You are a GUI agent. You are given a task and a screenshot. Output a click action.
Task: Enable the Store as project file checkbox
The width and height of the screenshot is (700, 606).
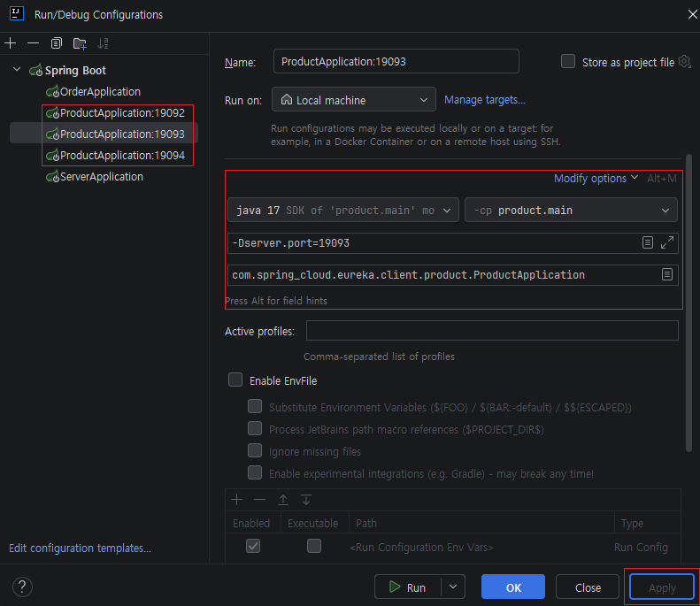coord(568,62)
